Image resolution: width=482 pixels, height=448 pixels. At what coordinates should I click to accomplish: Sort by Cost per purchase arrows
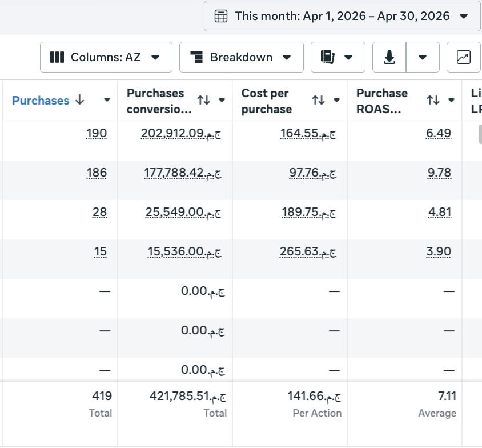click(318, 100)
